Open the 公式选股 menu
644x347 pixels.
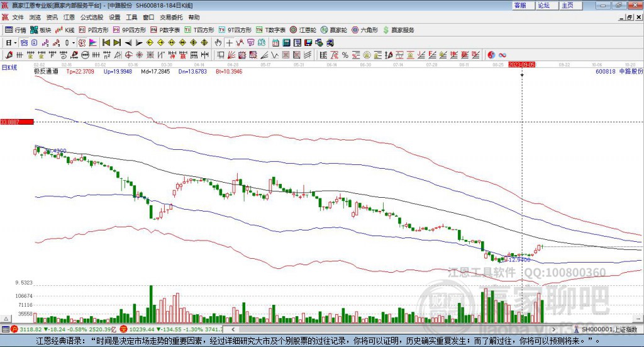point(92,17)
